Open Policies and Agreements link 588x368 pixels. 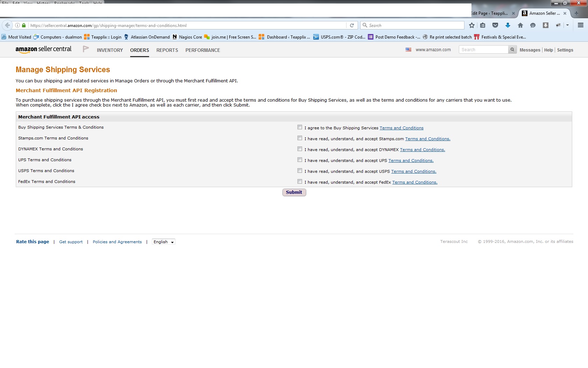[x=117, y=242]
